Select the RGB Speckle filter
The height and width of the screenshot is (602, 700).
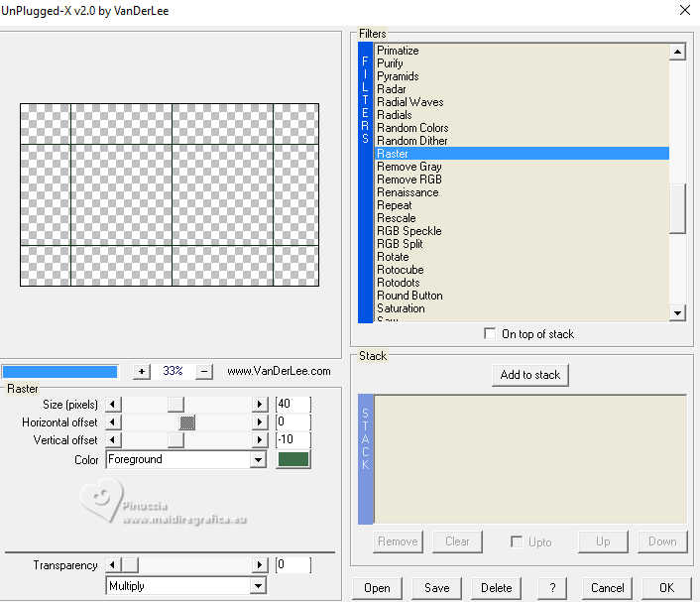point(408,231)
